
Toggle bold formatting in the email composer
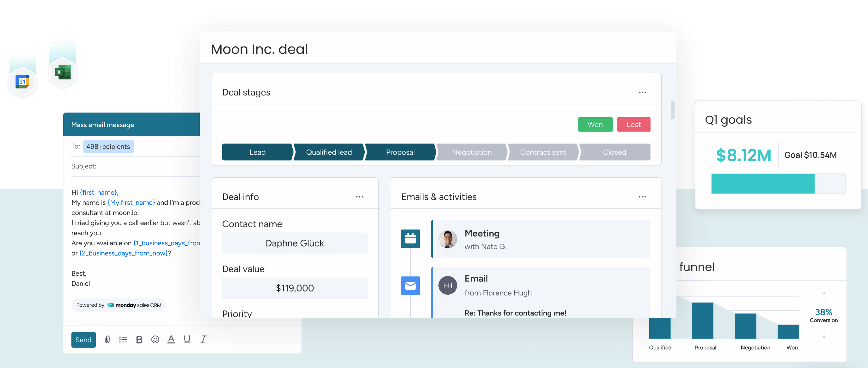(139, 339)
